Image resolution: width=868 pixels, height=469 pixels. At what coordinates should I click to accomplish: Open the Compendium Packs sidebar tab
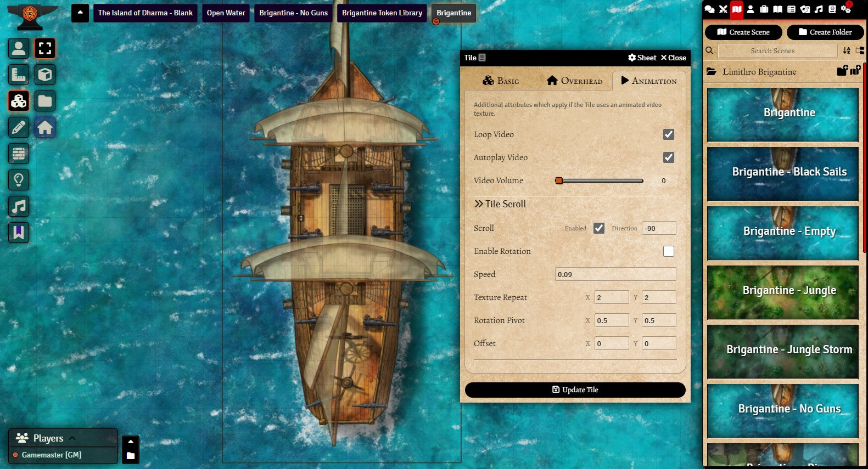tap(832, 9)
